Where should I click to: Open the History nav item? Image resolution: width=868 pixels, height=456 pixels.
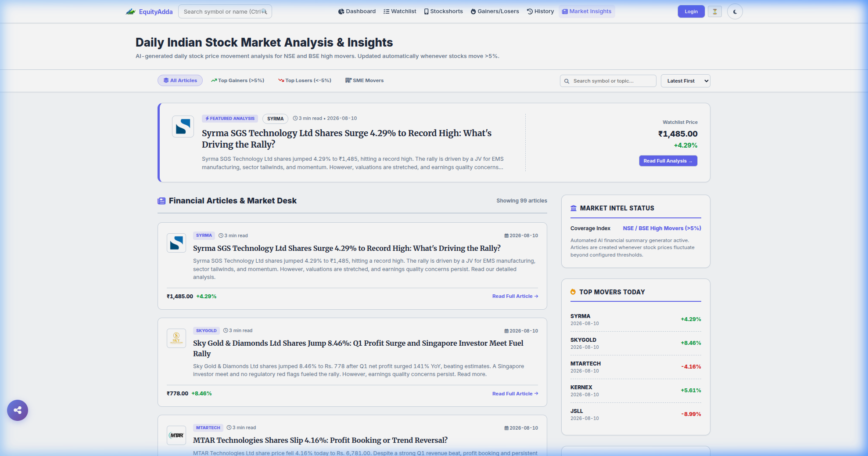click(540, 11)
